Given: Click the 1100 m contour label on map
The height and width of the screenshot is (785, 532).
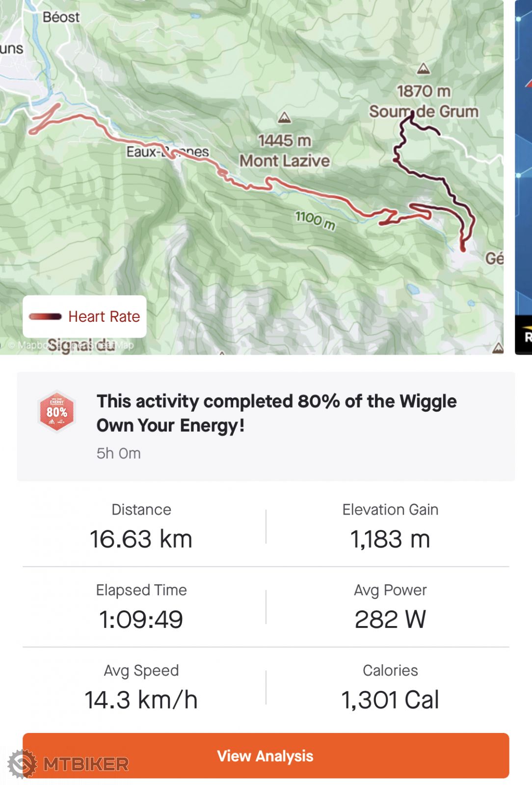Looking at the screenshot, I should 315,219.
